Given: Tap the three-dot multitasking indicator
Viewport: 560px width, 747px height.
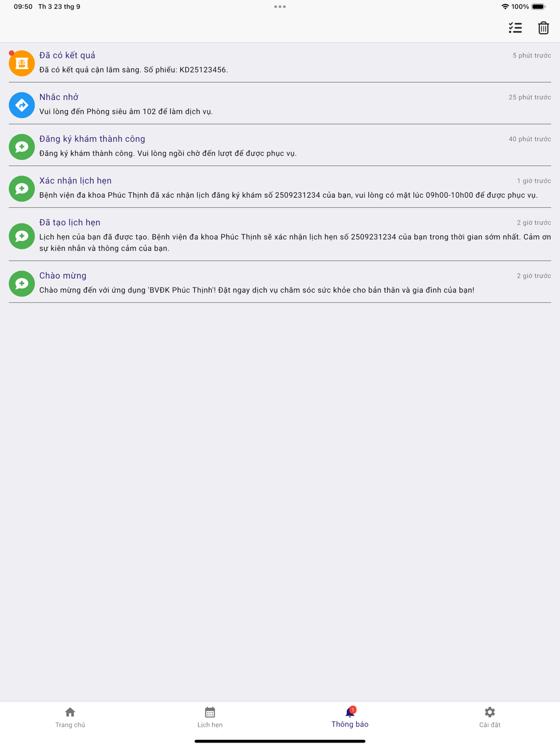Looking at the screenshot, I should point(280,7).
